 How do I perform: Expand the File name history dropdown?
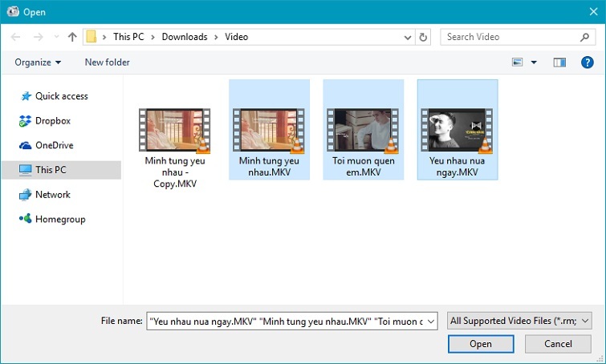point(432,321)
